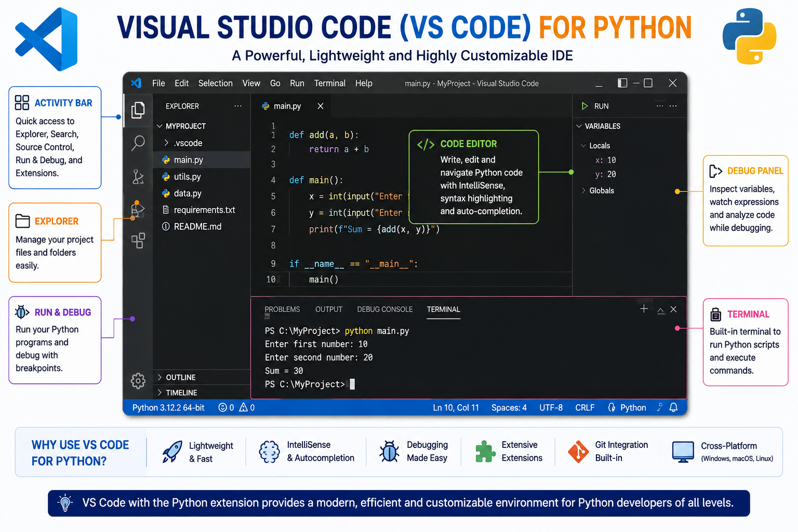Open the Edit menu

point(182,83)
